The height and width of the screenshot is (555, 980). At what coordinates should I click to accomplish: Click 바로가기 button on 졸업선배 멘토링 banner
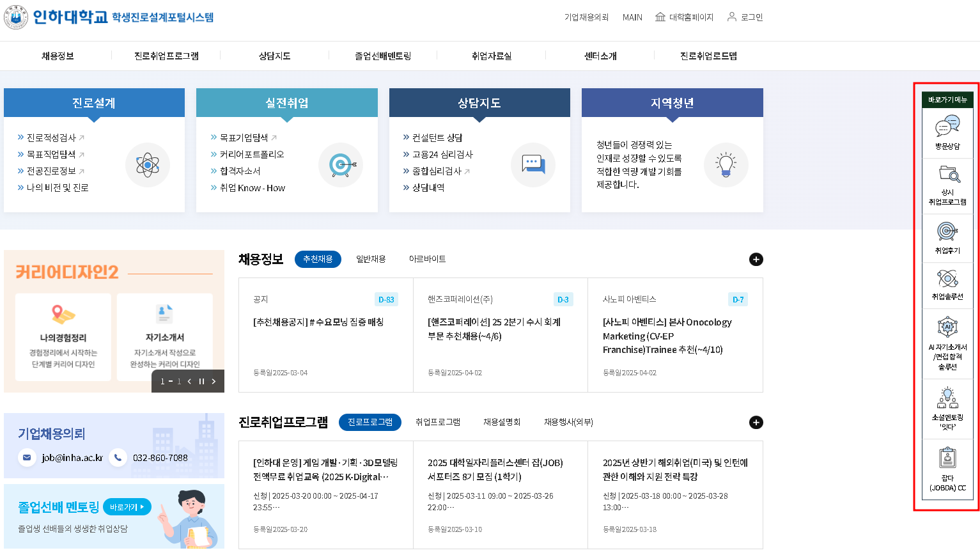pyautogui.click(x=127, y=507)
